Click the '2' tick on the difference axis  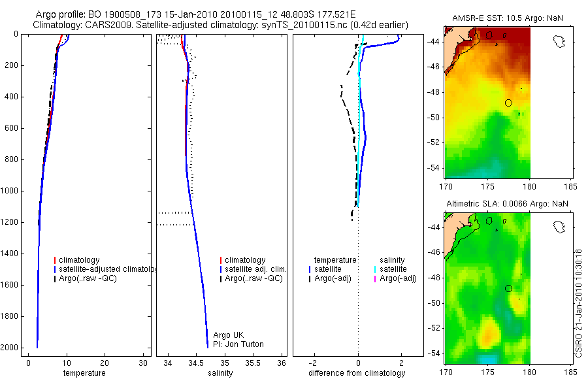coord(402,363)
